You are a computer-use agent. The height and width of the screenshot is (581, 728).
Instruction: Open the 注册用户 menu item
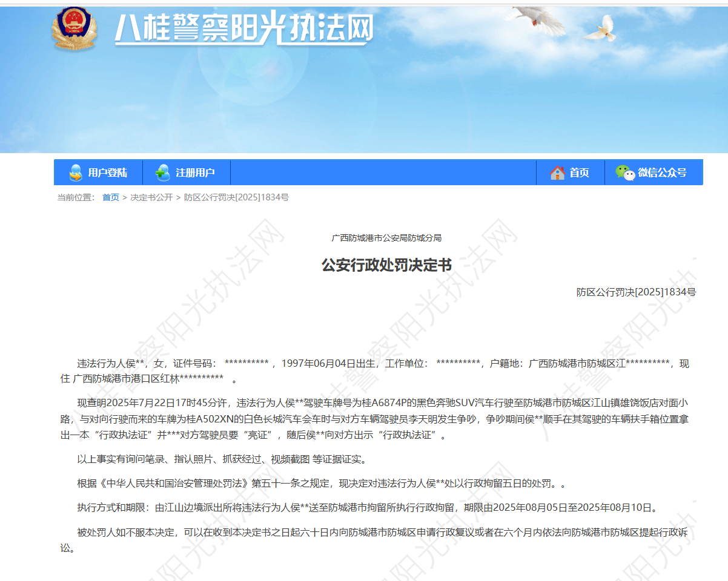point(195,172)
